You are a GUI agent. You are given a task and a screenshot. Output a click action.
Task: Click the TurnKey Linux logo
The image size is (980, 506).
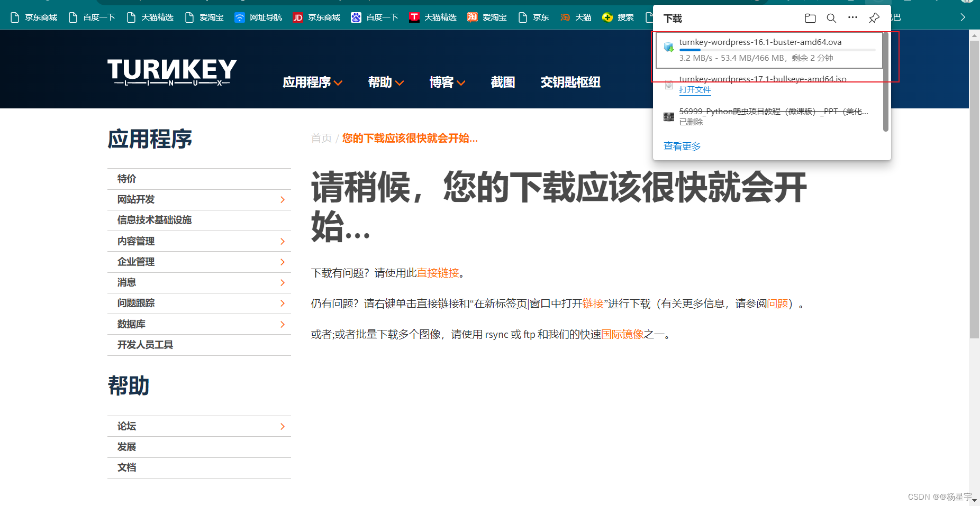click(172, 72)
